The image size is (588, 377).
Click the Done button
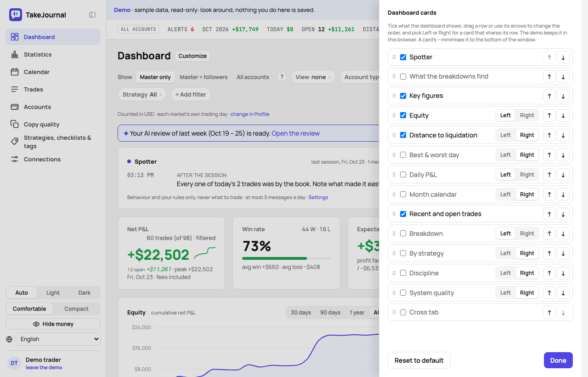coord(558,360)
